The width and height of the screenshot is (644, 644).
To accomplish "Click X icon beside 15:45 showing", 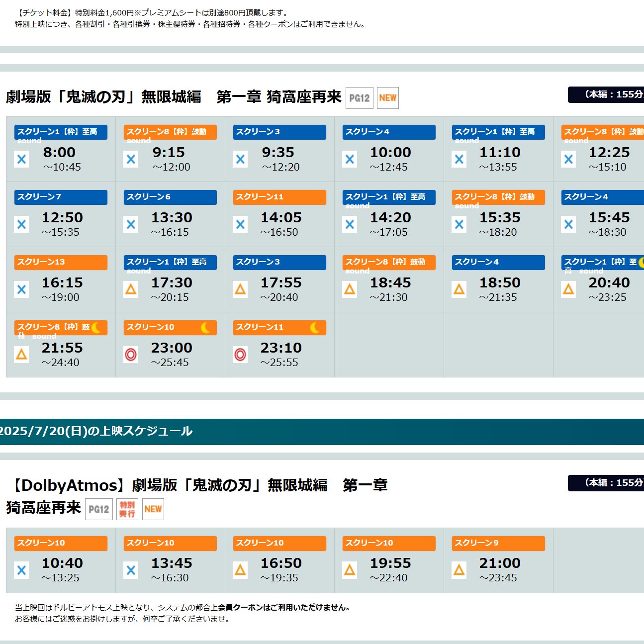I will click(x=568, y=225).
